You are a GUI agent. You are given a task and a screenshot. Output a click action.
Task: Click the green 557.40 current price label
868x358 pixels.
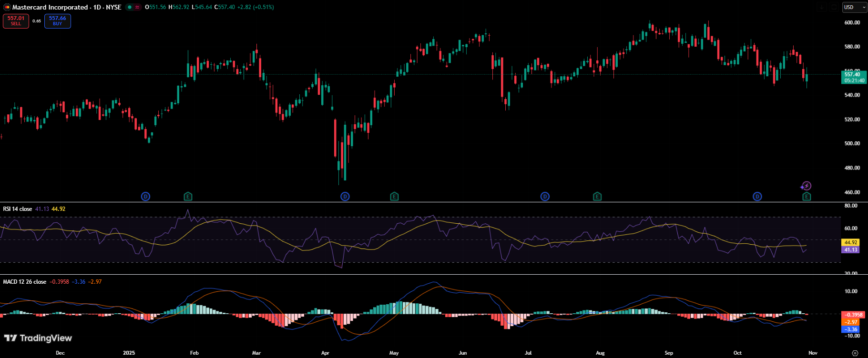pos(853,74)
